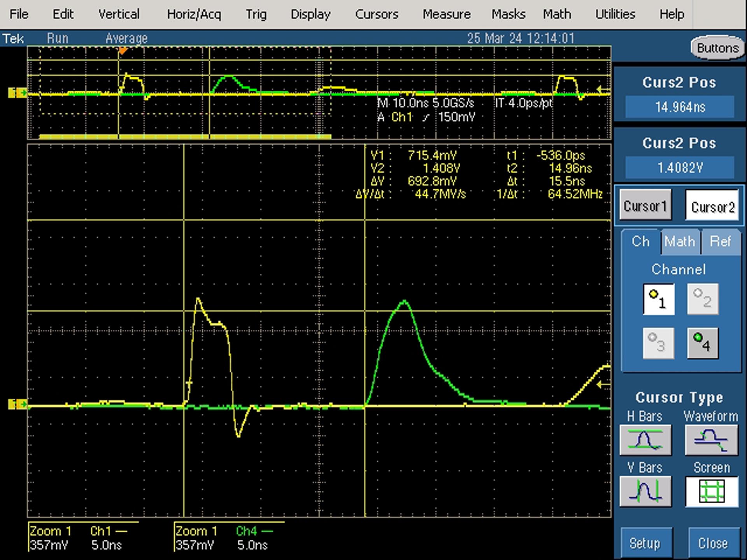Select the V Bars cursor type icon

pos(645,491)
